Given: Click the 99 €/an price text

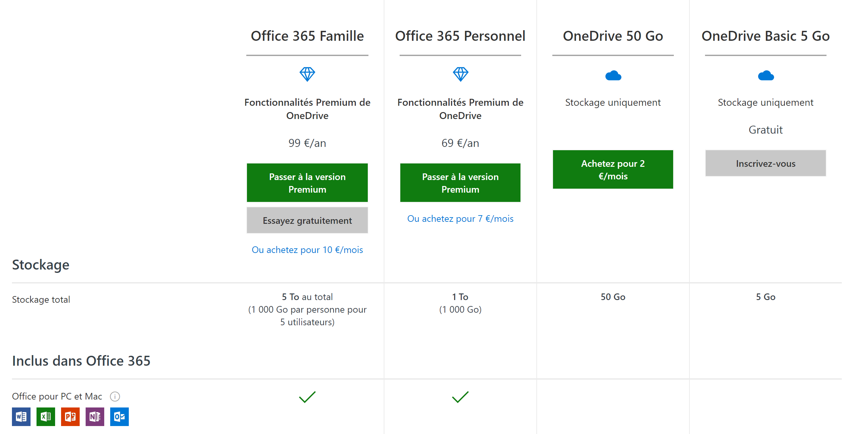Looking at the screenshot, I should [x=307, y=143].
